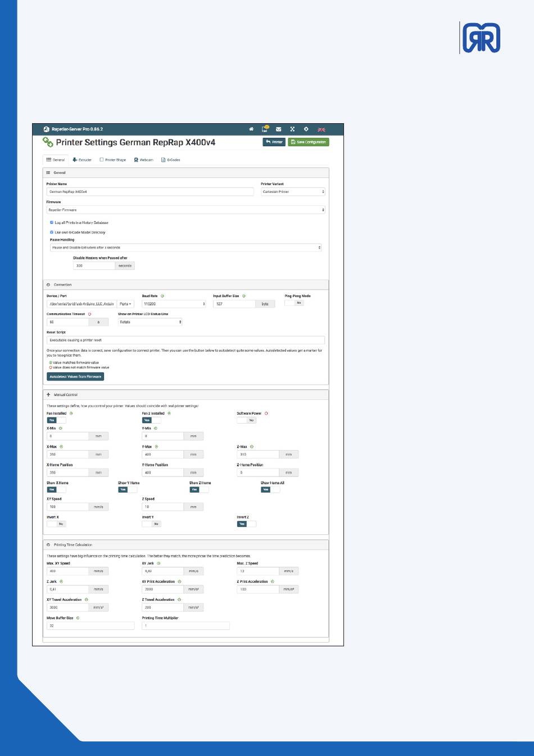Image resolution: width=534 pixels, height=756 pixels.
Task: Open the Printer Variant dropdown
Action: click(x=293, y=192)
